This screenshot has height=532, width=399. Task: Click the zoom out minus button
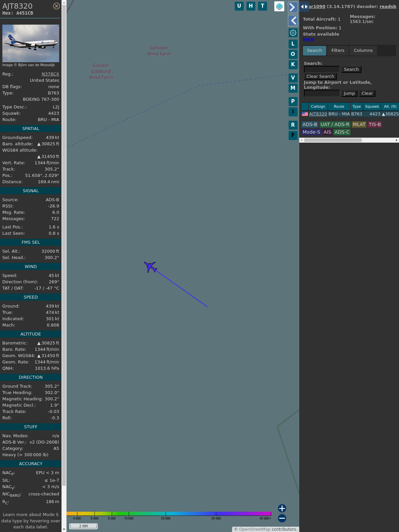[282, 518]
